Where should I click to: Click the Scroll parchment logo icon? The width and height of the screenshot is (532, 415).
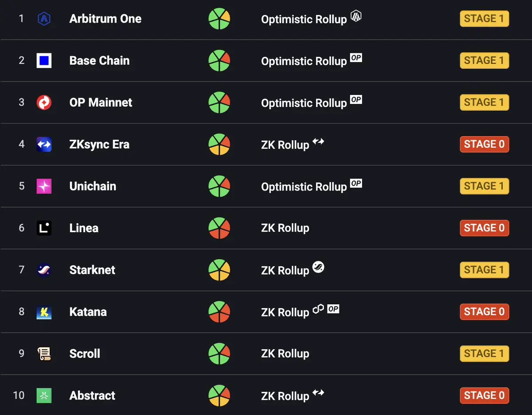pos(44,354)
